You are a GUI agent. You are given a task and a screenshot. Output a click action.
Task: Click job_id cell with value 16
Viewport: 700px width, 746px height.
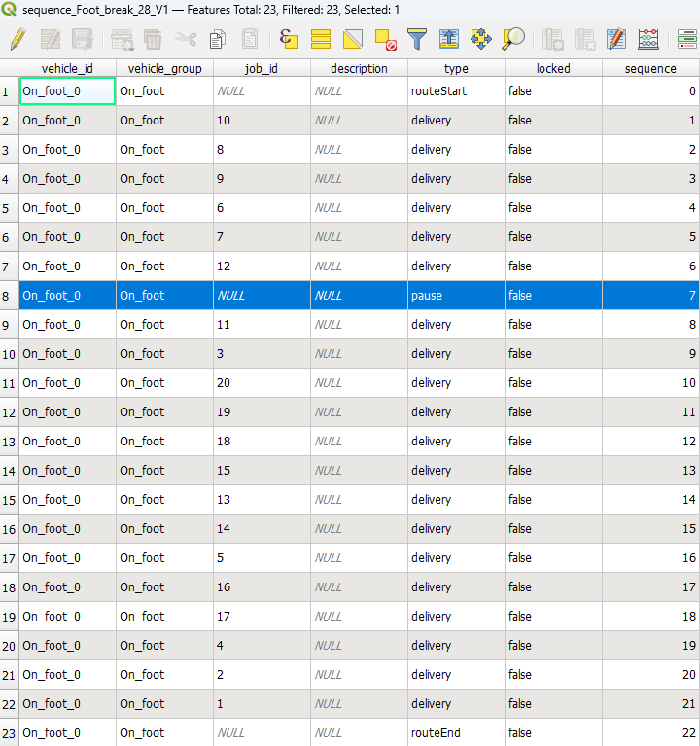tap(262, 587)
